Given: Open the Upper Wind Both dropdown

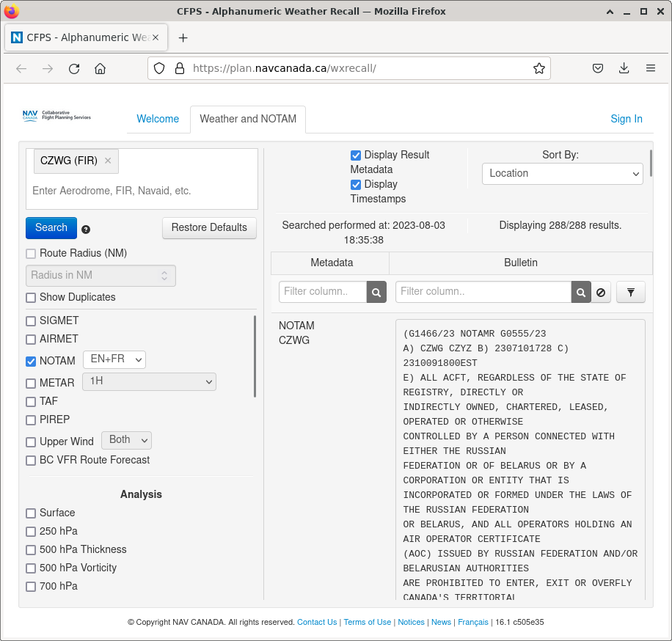Looking at the screenshot, I should click(126, 440).
